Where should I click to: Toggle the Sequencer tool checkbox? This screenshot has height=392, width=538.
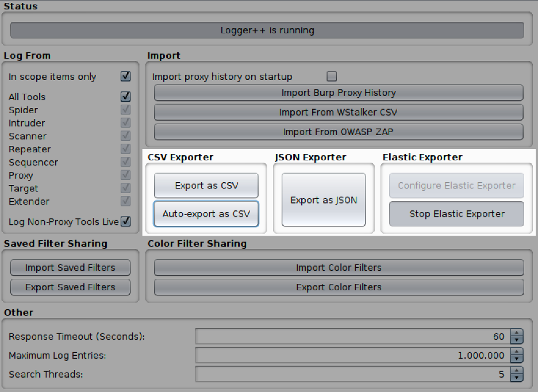click(125, 162)
